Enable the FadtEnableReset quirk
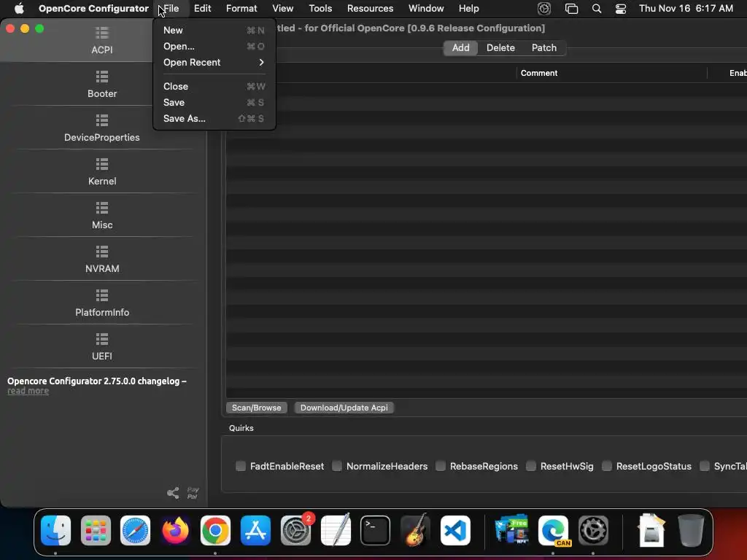This screenshot has width=747, height=560. coord(241,466)
